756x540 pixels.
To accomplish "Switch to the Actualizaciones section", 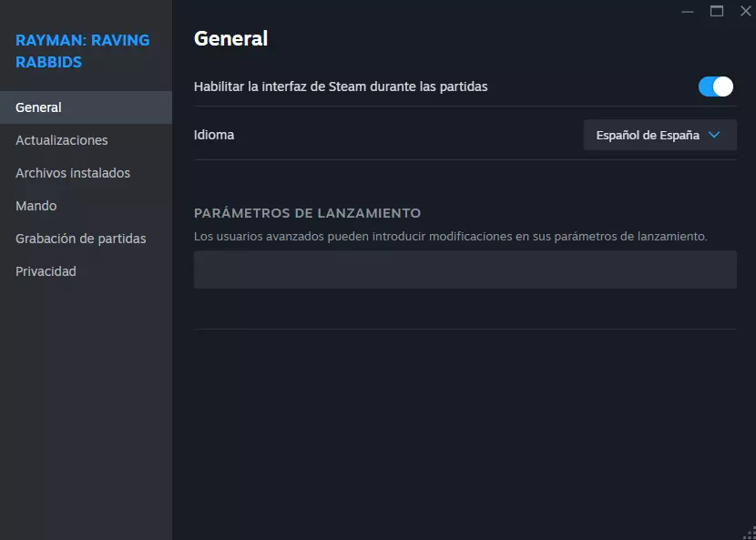I will [x=86, y=140].
